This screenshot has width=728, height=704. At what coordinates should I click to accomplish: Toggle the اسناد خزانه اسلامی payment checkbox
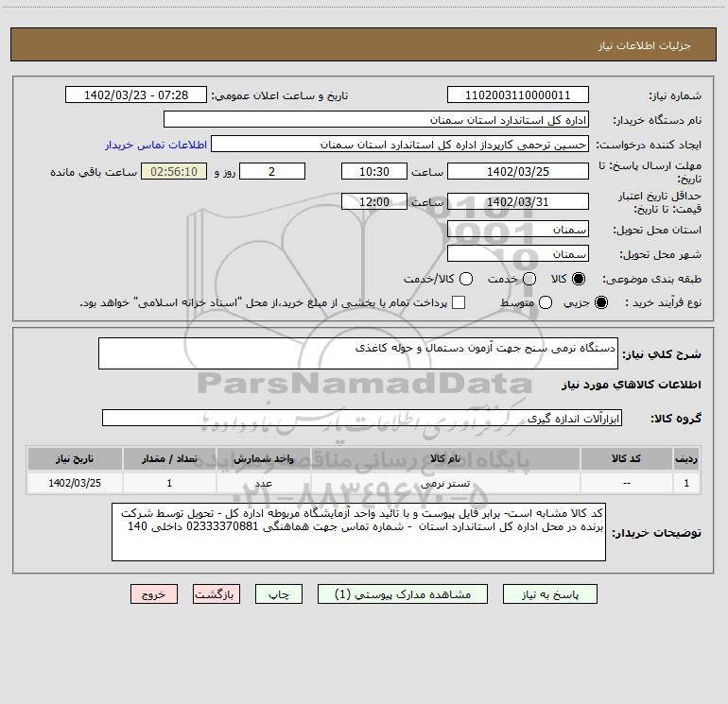coord(459,302)
